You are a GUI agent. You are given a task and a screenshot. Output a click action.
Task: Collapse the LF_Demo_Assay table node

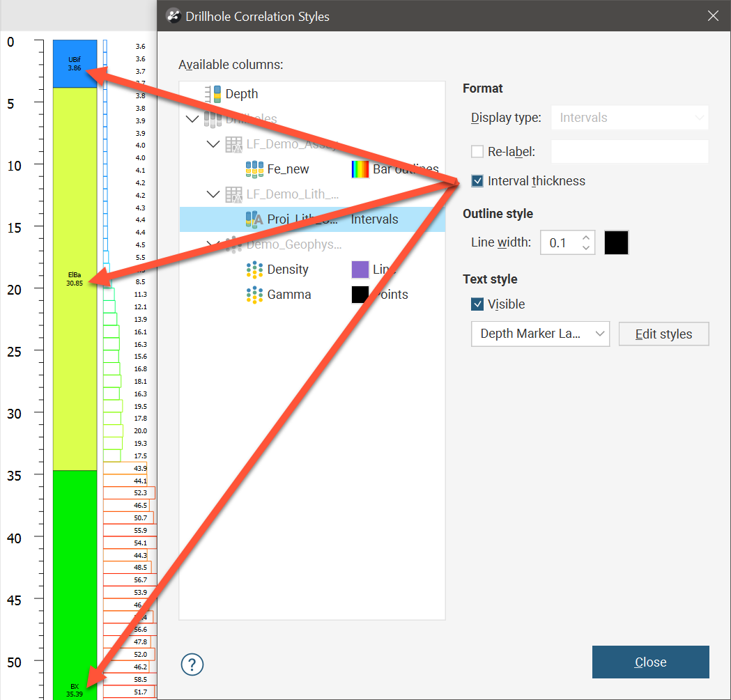(x=213, y=144)
